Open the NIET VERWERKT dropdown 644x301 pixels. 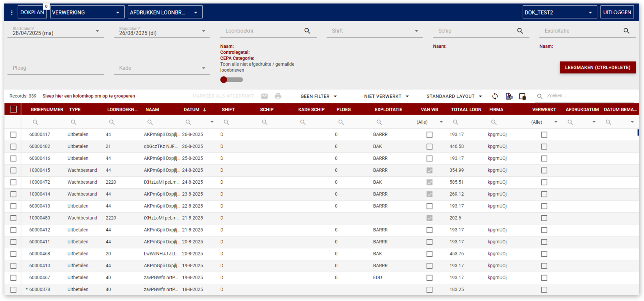point(386,96)
